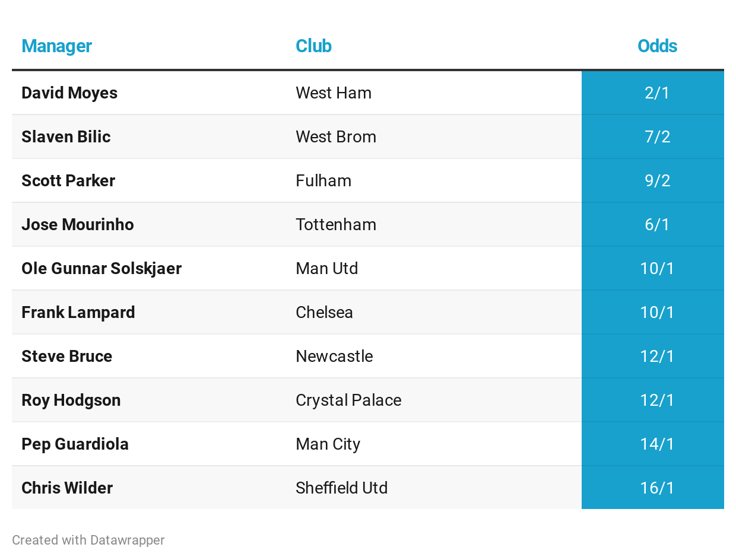The height and width of the screenshot is (560, 736).
Task: Click Scott Parker in manager column
Action: click(68, 180)
